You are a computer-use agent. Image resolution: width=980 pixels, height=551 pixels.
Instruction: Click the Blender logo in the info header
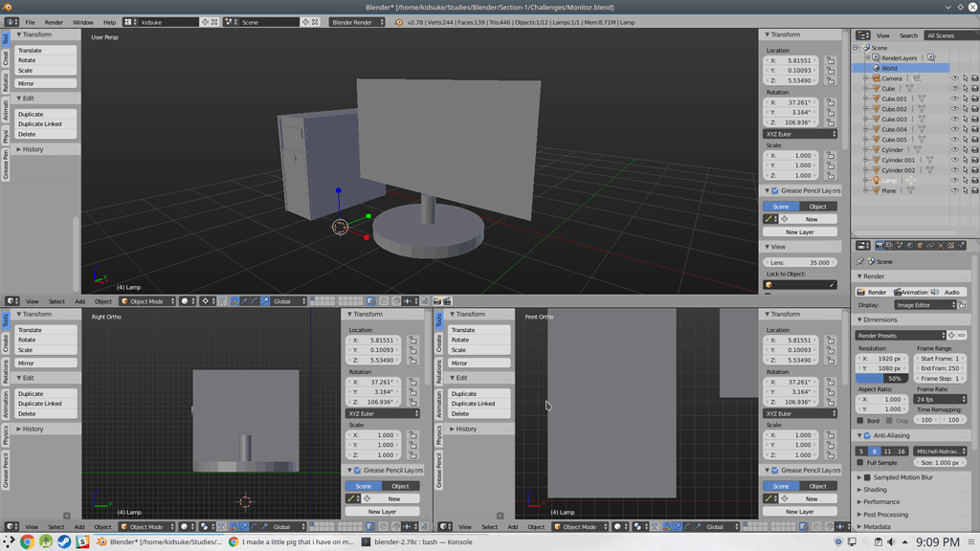pyautogui.click(x=8, y=6)
